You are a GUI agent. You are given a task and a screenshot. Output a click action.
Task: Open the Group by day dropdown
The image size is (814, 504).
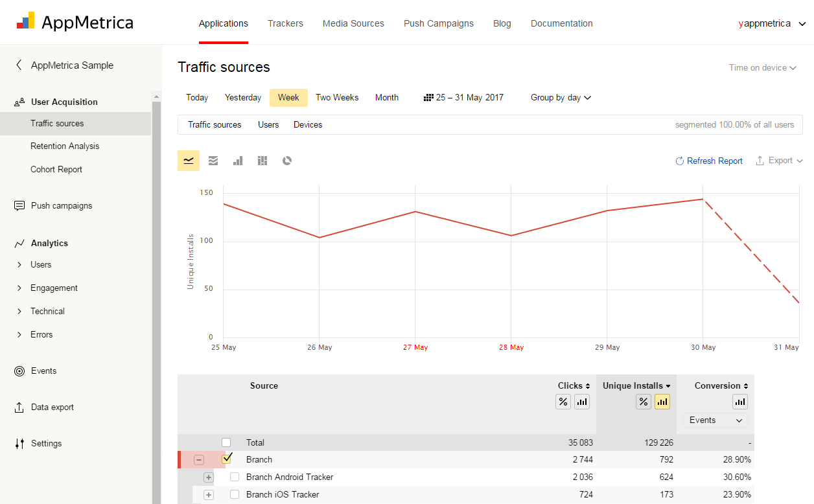pyautogui.click(x=561, y=98)
